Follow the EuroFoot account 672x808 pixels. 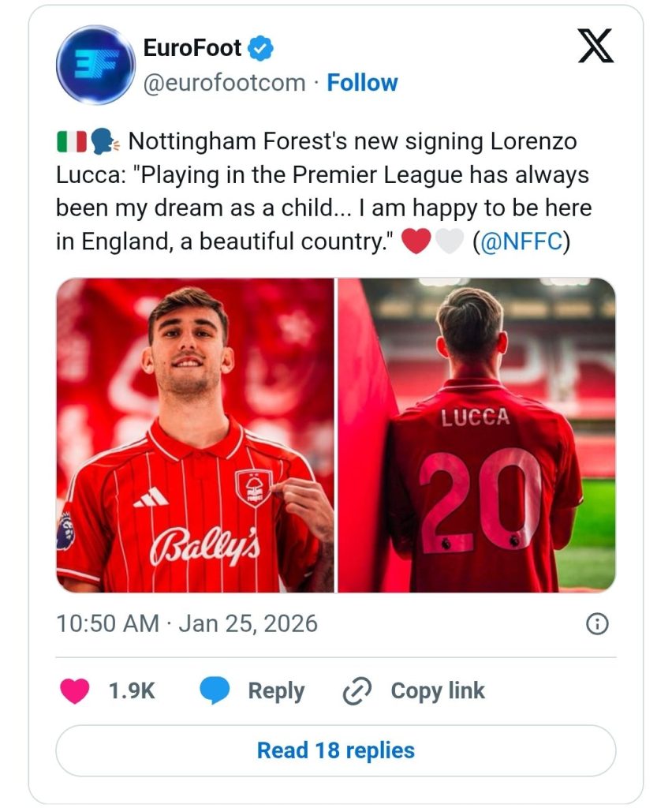click(362, 83)
